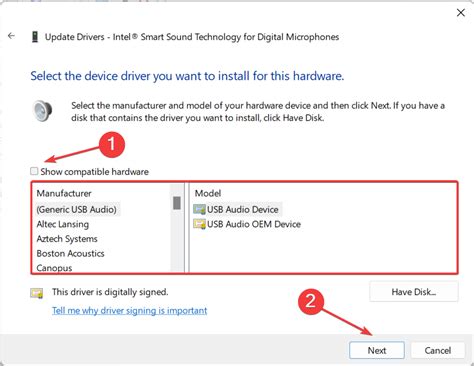Select Canopus manufacturer
The image size is (474, 366).
tap(54, 268)
